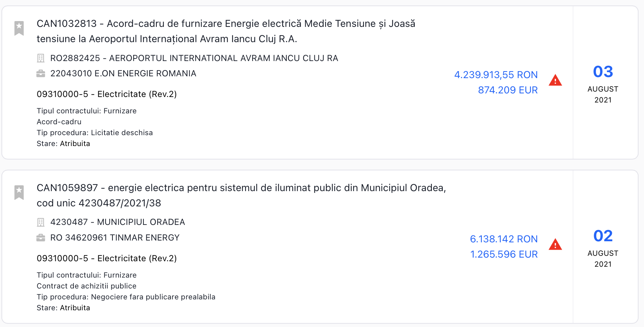Open authority 4230487 - MUNICIPIUL ORADEA
Image resolution: width=644 pixels, height=327 pixels.
coord(118,222)
